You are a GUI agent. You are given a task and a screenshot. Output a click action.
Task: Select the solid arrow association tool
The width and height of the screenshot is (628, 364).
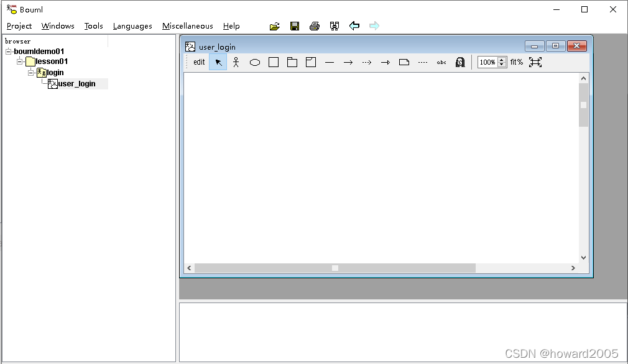[348, 62]
